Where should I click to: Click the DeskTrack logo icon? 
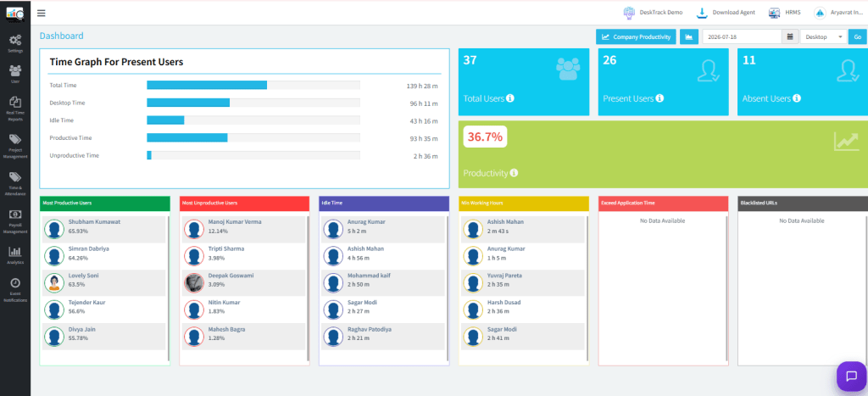pyautogui.click(x=15, y=14)
